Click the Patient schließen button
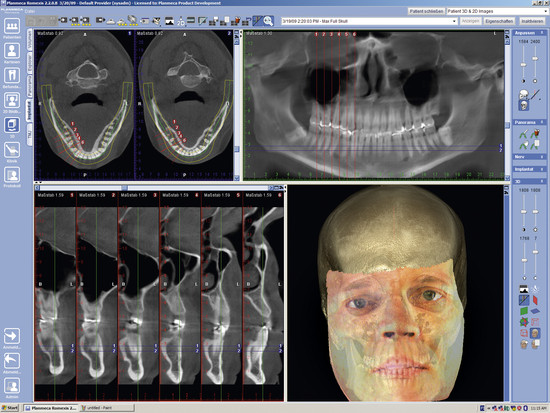Viewport: 550px width, 413px height. [x=426, y=11]
